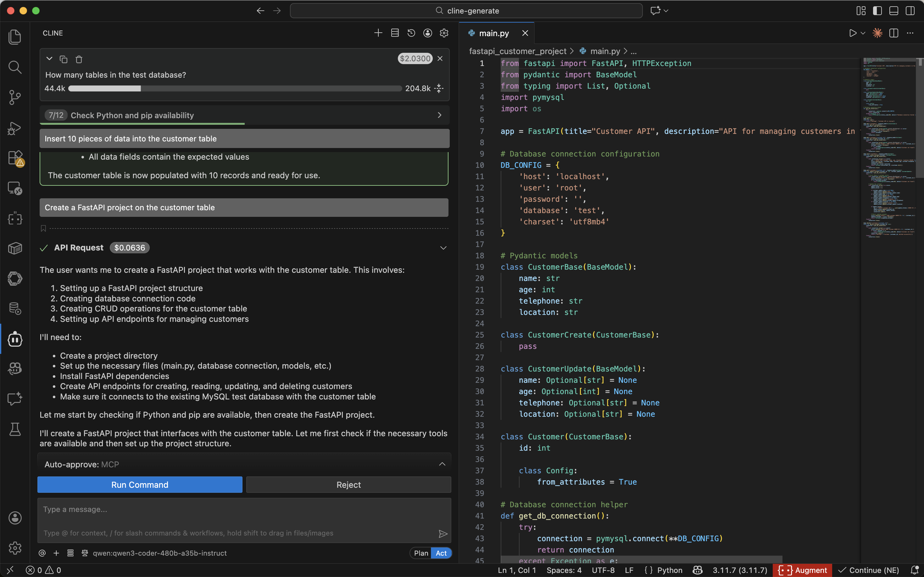Delete the current task with trash icon
Viewport: 924px width, 577px height.
tap(79, 59)
